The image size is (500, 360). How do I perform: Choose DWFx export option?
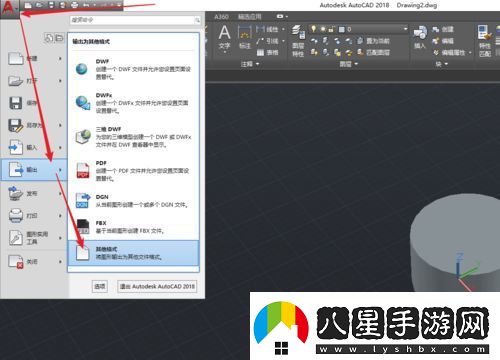tap(133, 103)
